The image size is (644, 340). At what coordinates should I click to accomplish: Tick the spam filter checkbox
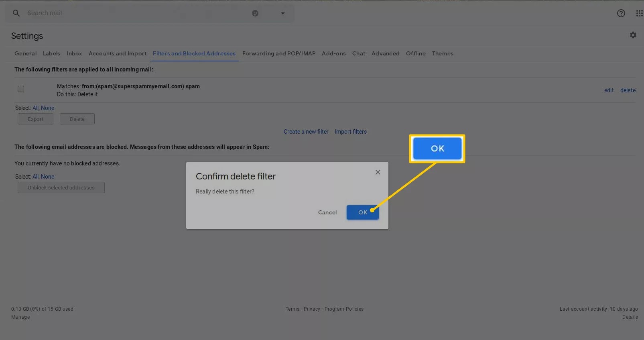(x=21, y=89)
